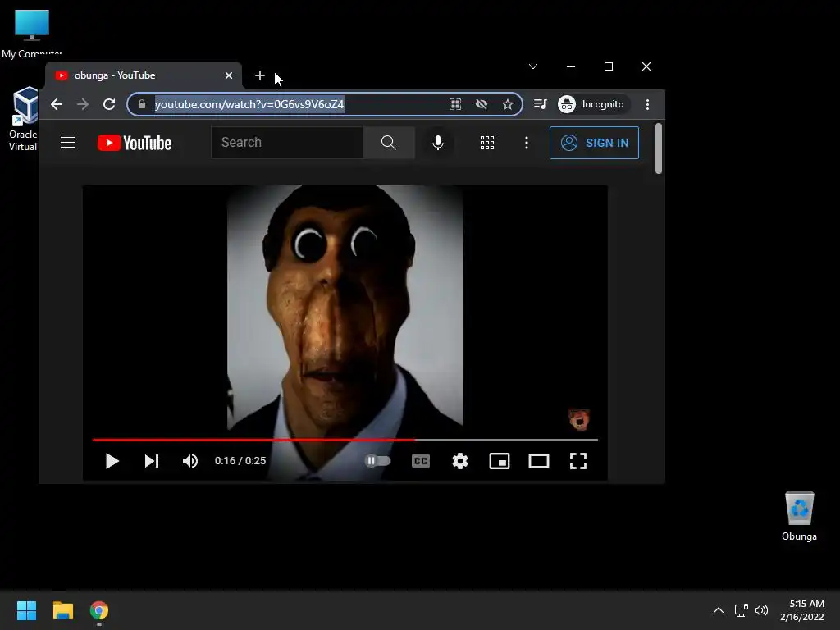
Task: Focus the YouTube Search field
Action: click(287, 143)
